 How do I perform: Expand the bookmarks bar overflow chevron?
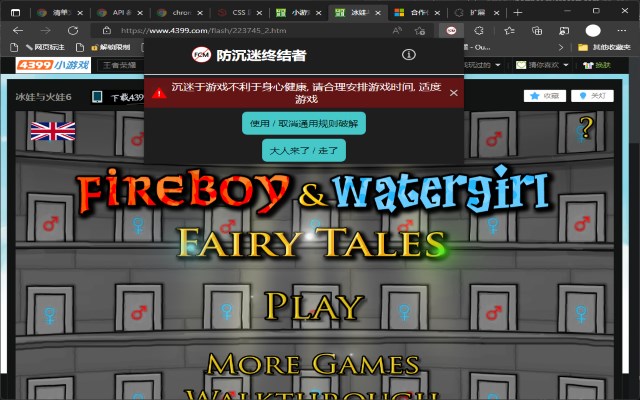(561, 47)
